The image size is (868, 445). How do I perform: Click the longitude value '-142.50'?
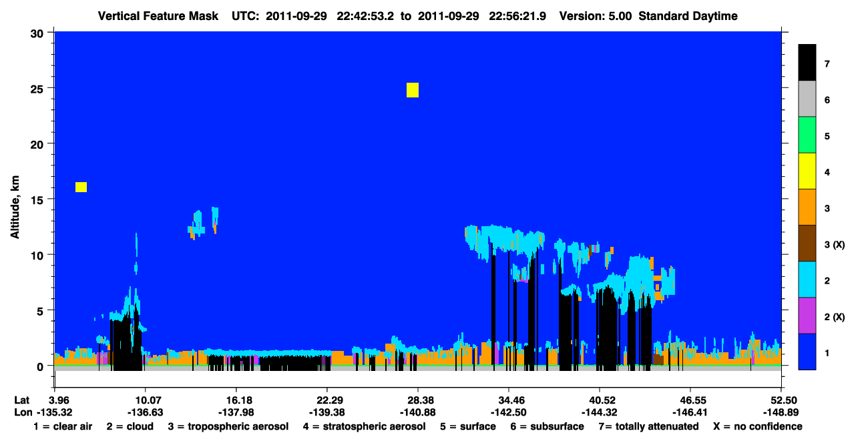click(509, 412)
